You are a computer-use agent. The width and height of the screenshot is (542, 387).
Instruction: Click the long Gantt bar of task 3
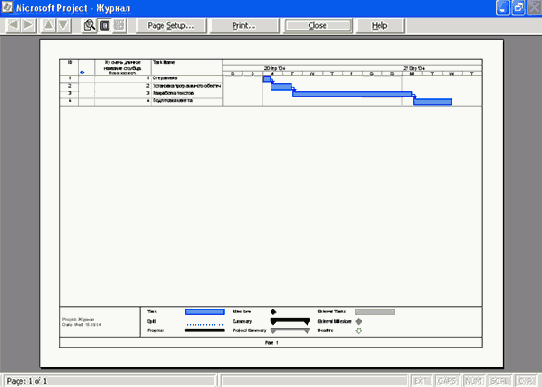(352, 94)
